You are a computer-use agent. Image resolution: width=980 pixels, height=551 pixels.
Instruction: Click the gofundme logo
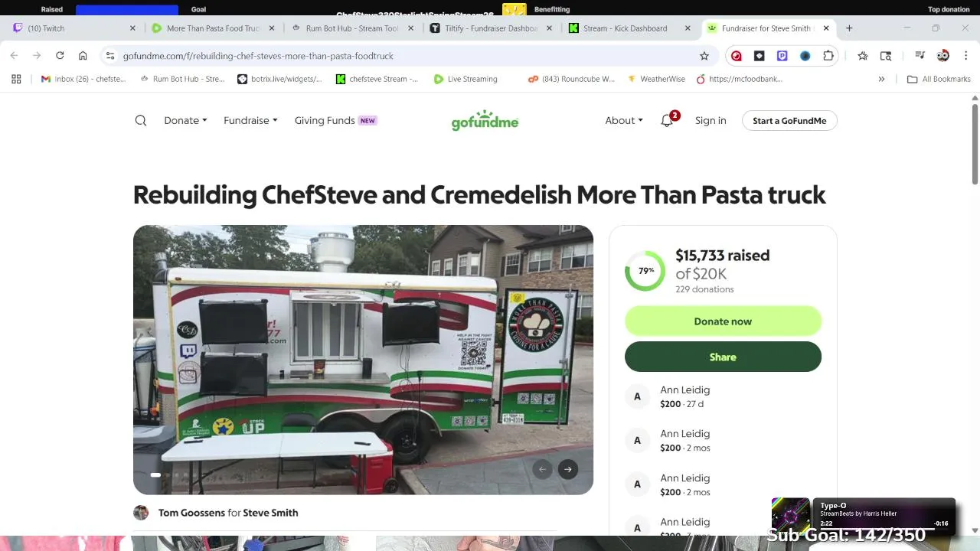pos(485,120)
